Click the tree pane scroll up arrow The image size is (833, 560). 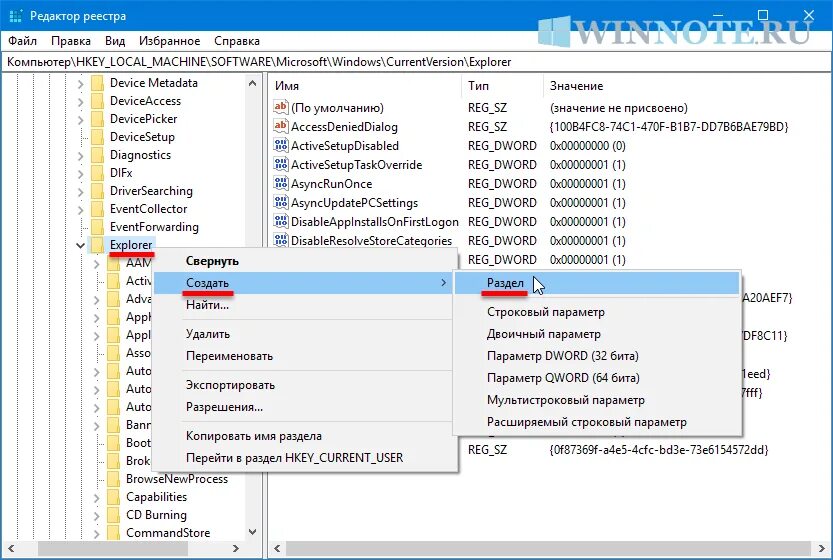tap(253, 83)
